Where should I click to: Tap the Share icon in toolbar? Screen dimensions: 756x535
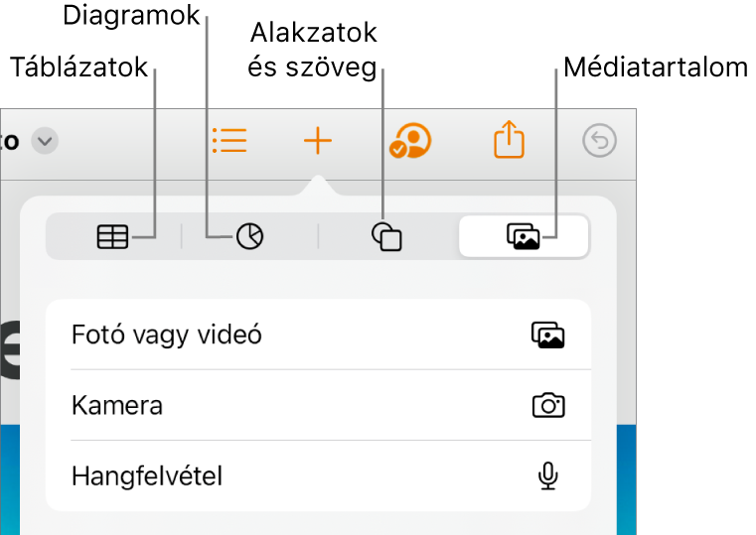point(510,139)
